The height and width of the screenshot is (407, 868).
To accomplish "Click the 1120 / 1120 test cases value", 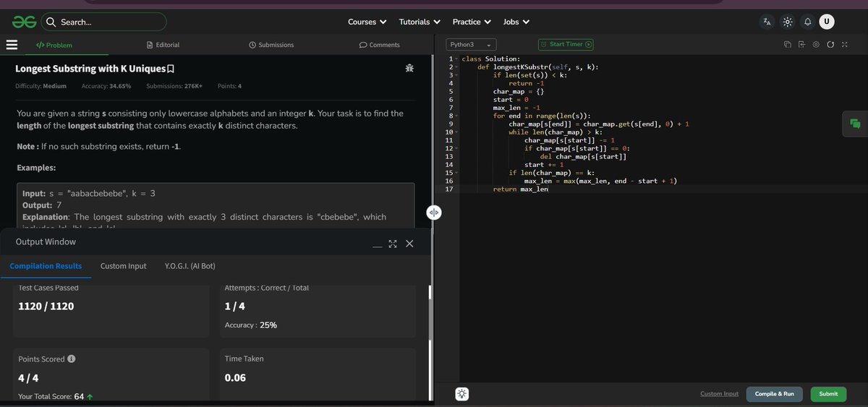I will (46, 307).
